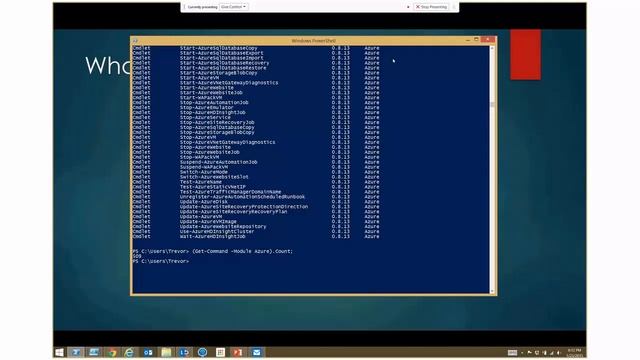640x360 pixels.
Task: Click the Wait-AzureHDInsightJob row
Action: (x=256, y=236)
